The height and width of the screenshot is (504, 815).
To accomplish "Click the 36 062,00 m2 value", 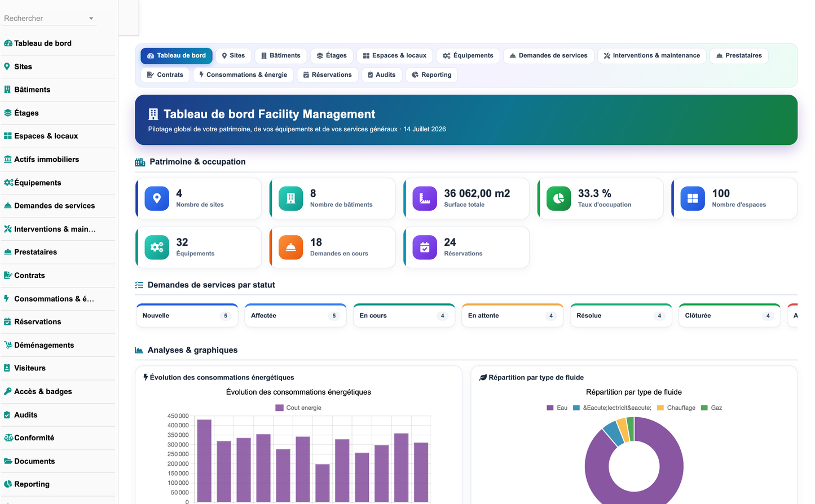I will [477, 193].
